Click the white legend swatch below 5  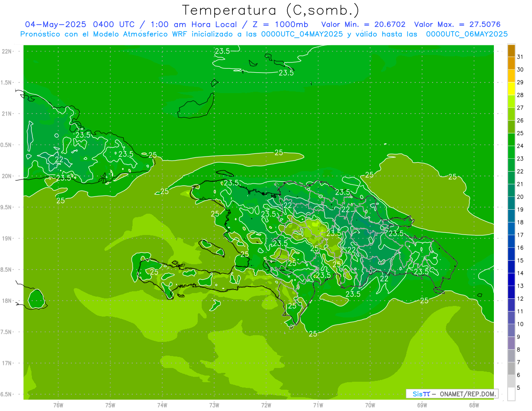(x=511, y=394)
